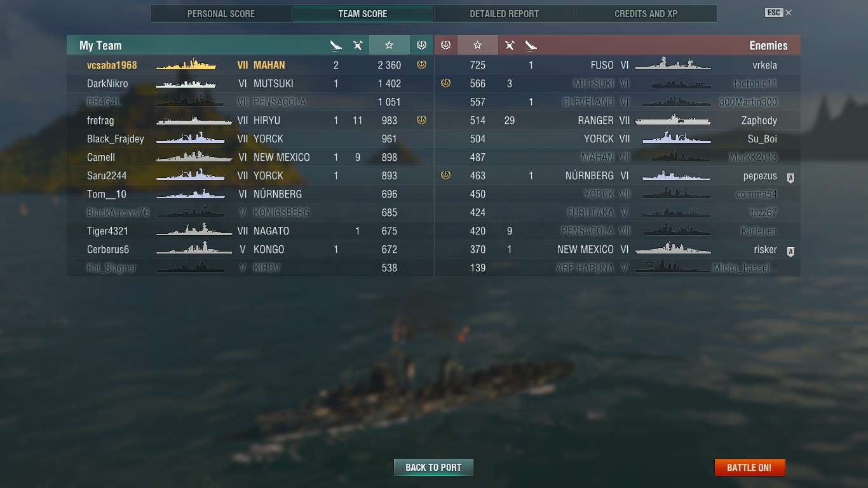This screenshot has height=488, width=868.
Task: Sort My Team by aircraft shot down icon
Action: pos(358,45)
